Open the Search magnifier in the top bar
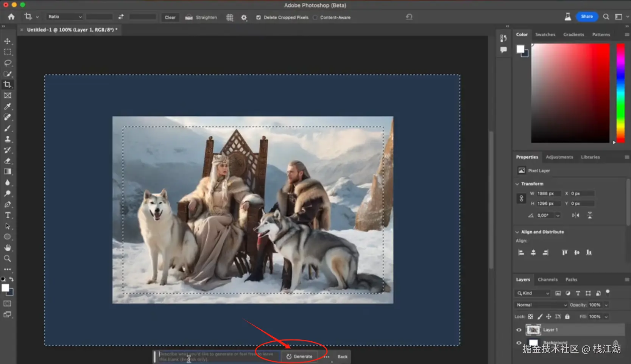This screenshot has height=364, width=631. (x=606, y=17)
